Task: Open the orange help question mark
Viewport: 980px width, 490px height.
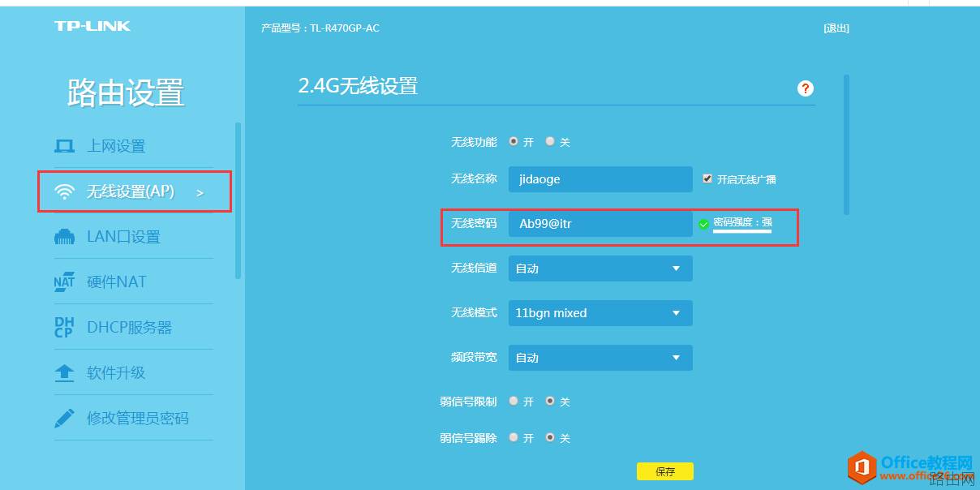Action: point(806,88)
